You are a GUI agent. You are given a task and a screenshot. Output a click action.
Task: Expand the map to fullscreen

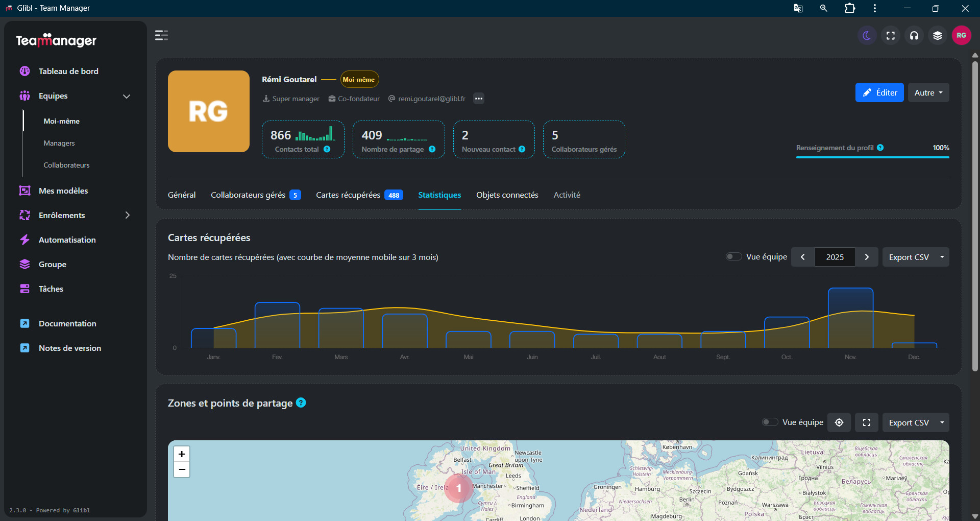(867, 422)
